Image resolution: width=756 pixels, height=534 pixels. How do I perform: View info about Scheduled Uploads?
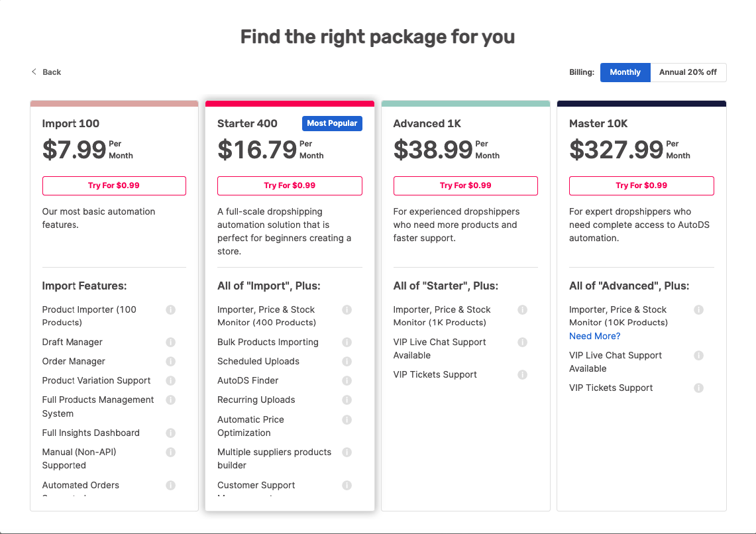(347, 362)
